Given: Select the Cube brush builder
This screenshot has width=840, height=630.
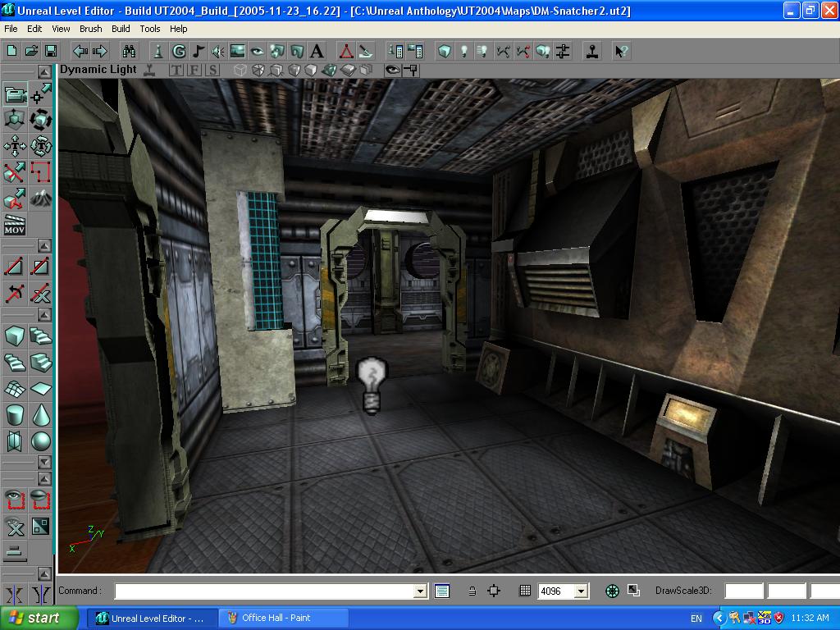Looking at the screenshot, I should pyautogui.click(x=15, y=336).
